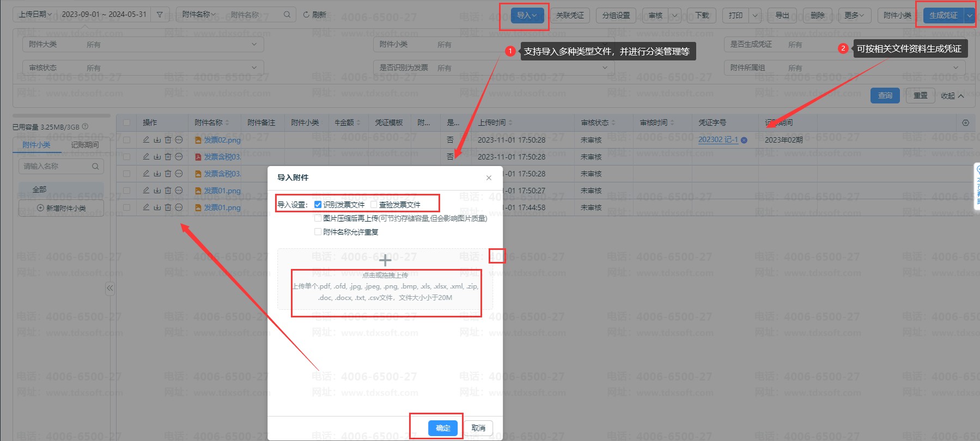Click the 确定 button in the import dialog
Screen dimensions: 980x441
443,428
